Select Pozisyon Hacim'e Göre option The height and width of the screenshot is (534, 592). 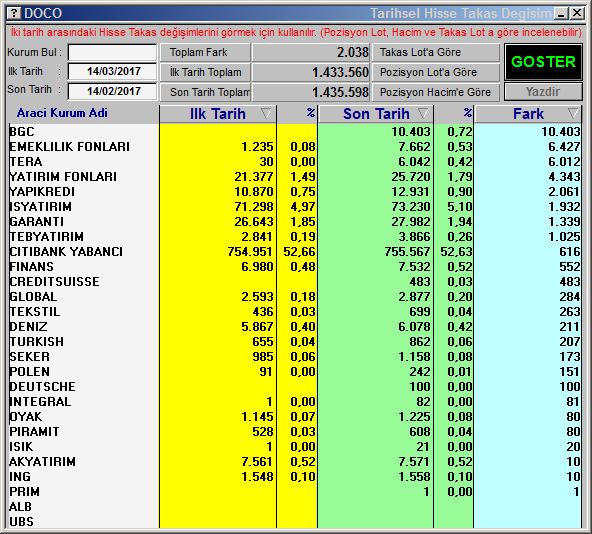436,92
